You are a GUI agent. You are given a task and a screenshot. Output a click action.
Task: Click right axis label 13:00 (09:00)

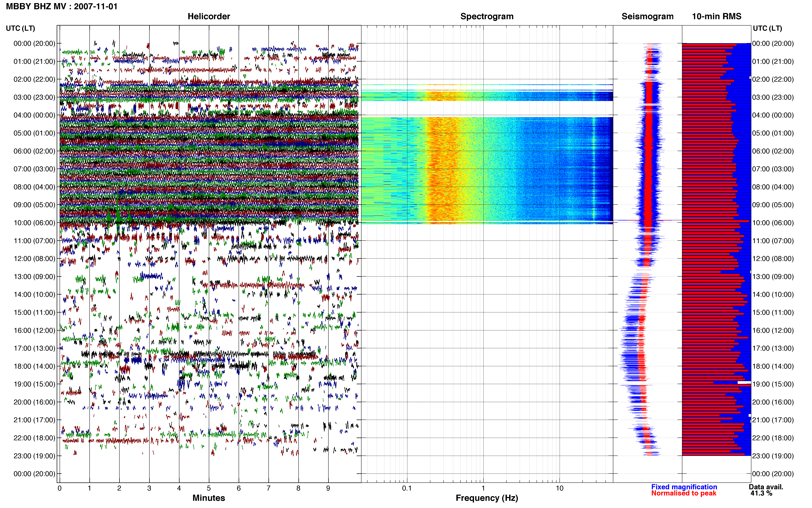[773, 277]
